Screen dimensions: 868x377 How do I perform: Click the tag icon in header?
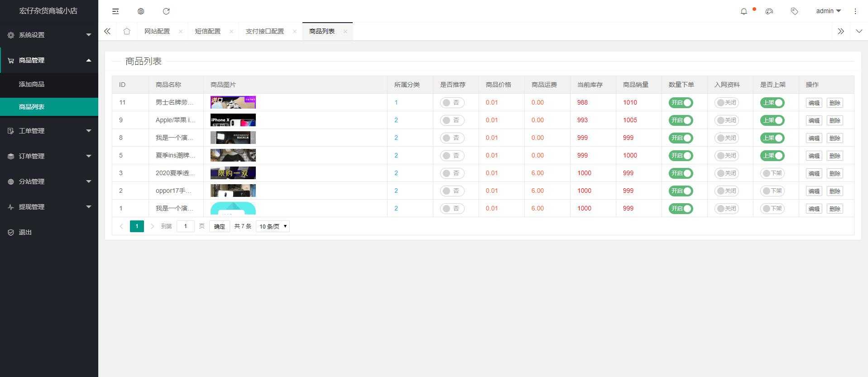794,11
